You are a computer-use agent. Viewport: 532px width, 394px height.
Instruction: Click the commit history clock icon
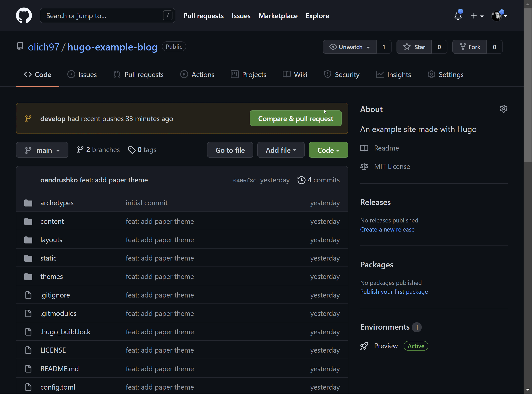coord(301,180)
